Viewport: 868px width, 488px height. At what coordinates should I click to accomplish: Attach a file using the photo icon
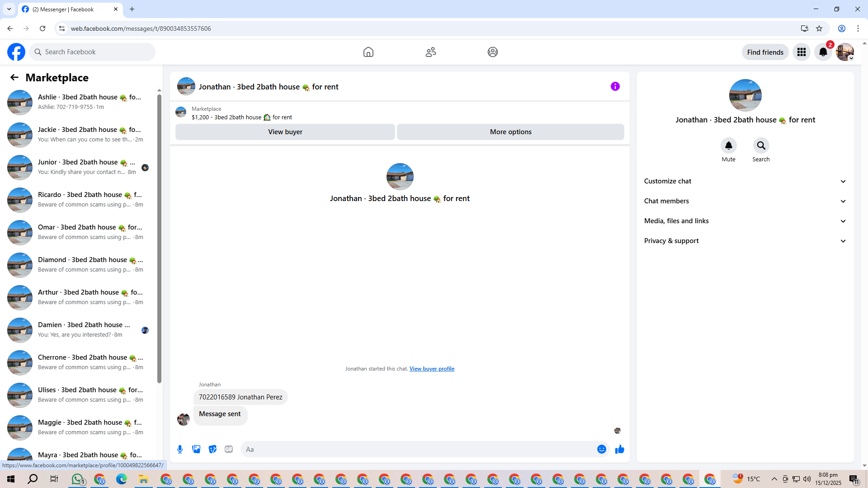click(196, 449)
